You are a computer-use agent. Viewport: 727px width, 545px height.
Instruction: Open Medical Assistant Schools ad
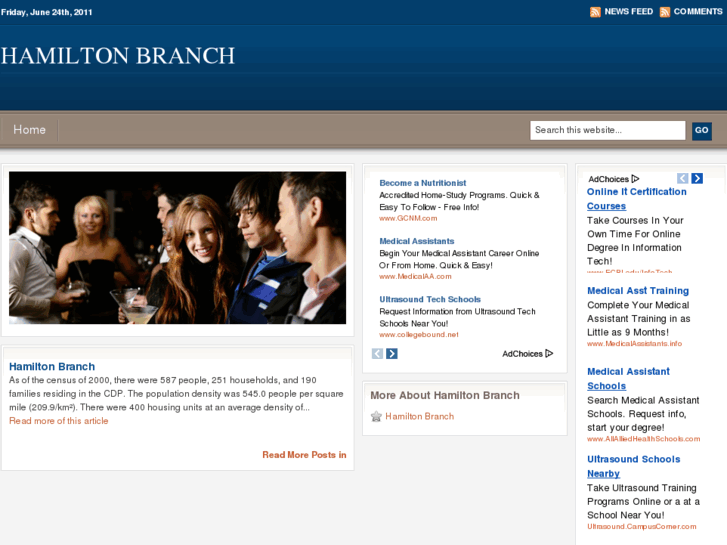(x=628, y=378)
